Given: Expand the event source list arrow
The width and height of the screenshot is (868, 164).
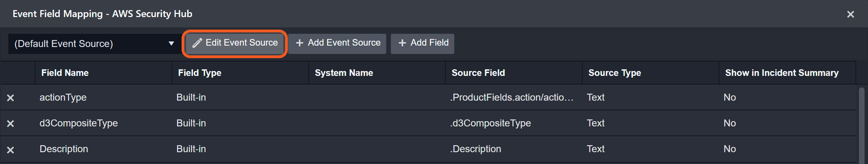Looking at the screenshot, I should coord(171,44).
